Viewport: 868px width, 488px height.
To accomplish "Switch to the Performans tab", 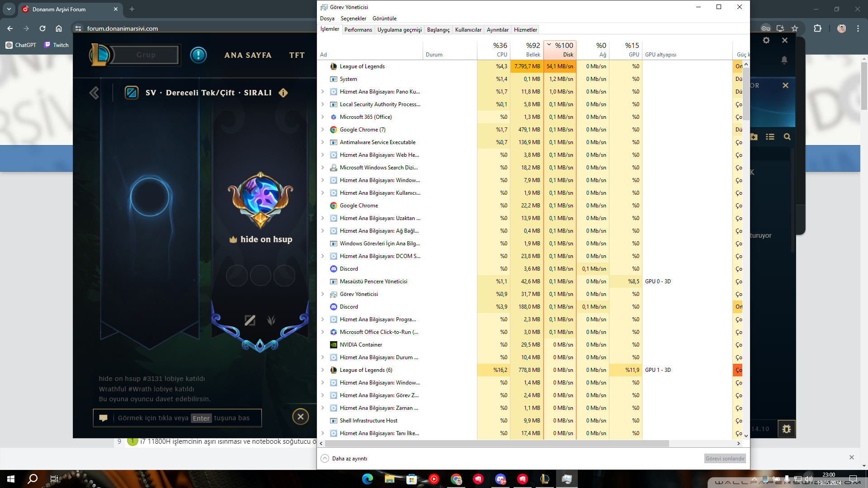I will point(358,30).
